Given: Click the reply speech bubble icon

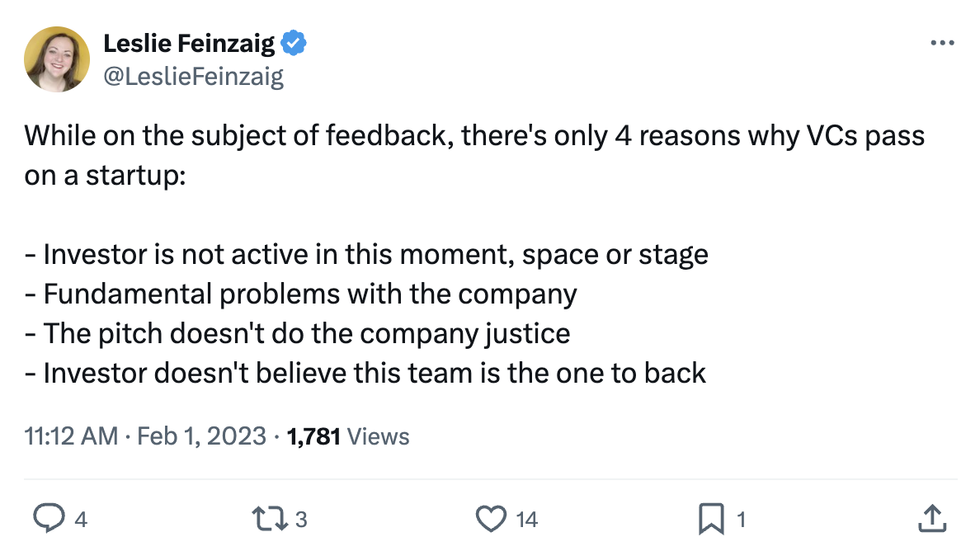Looking at the screenshot, I should tap(49, 518).
